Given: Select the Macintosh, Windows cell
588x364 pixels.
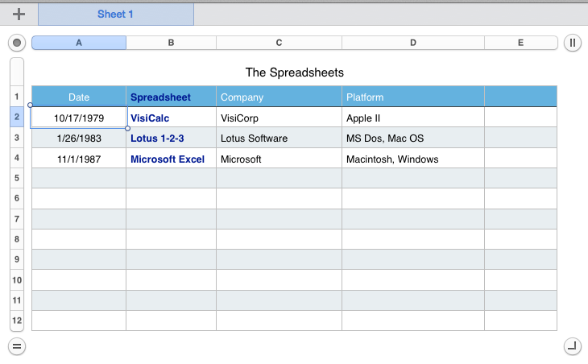Looking at the screenshot, I should [413, 158].
